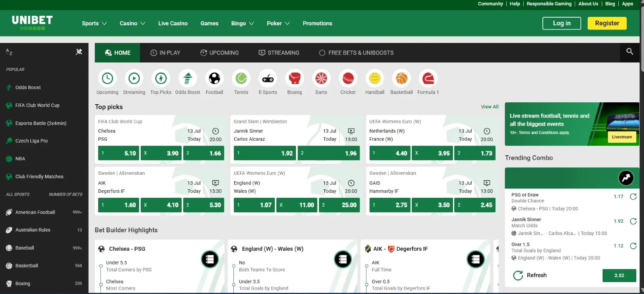
Task: Select Chelsea win odds 5.10
Action: pos(118,153)
